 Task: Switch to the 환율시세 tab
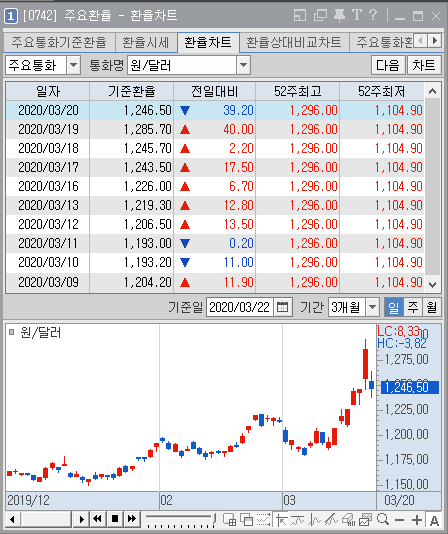(146, 42)
